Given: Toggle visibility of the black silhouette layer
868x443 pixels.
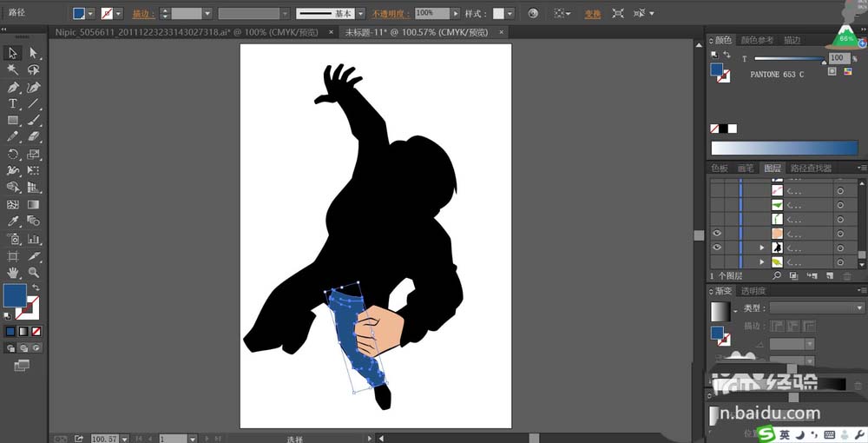Looking at the screenshot, I should [717, 248].
